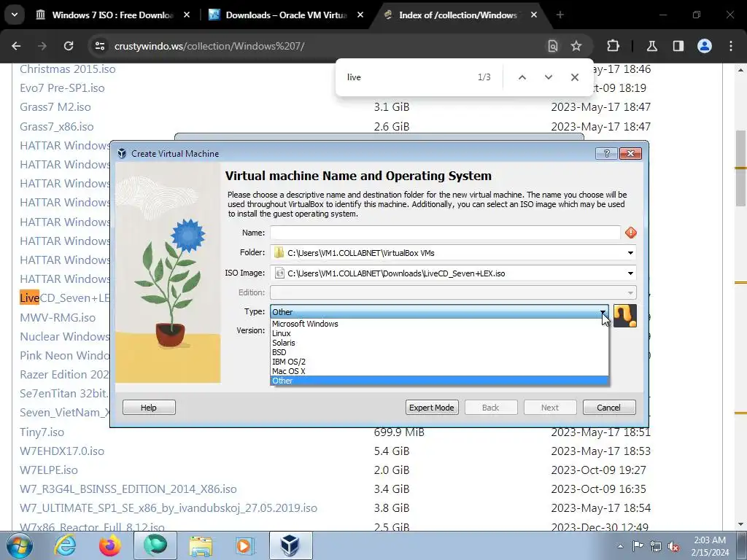Image resolution: width=747 pixels, height=560 pixels.
Task: Open the user profile avatar icon
Action: (x=705, y=46)
